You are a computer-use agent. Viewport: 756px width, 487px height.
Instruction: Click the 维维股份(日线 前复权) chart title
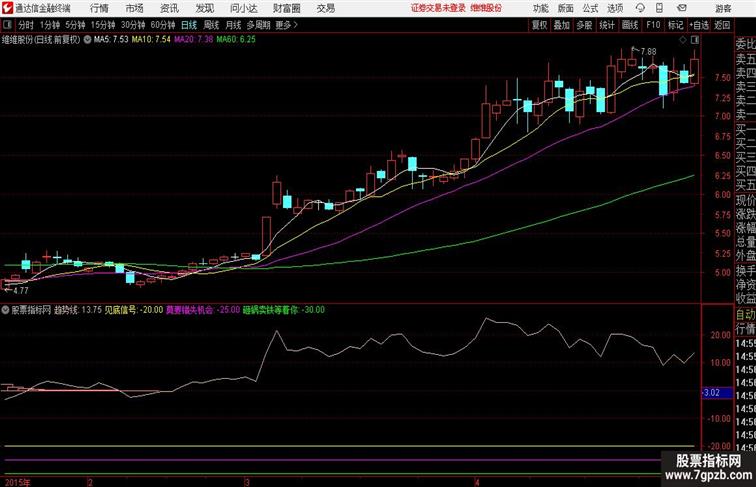[41, 40]
